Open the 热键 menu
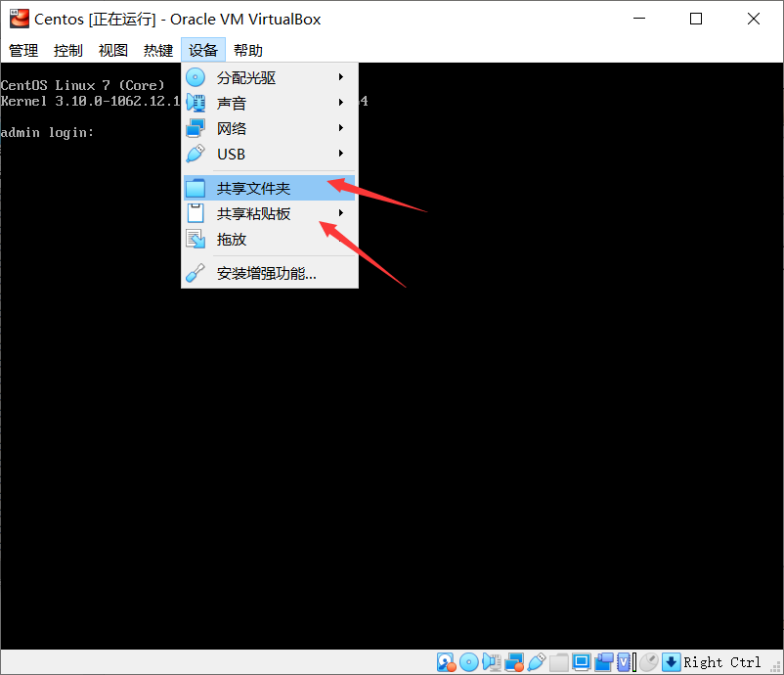 [158, 50]
